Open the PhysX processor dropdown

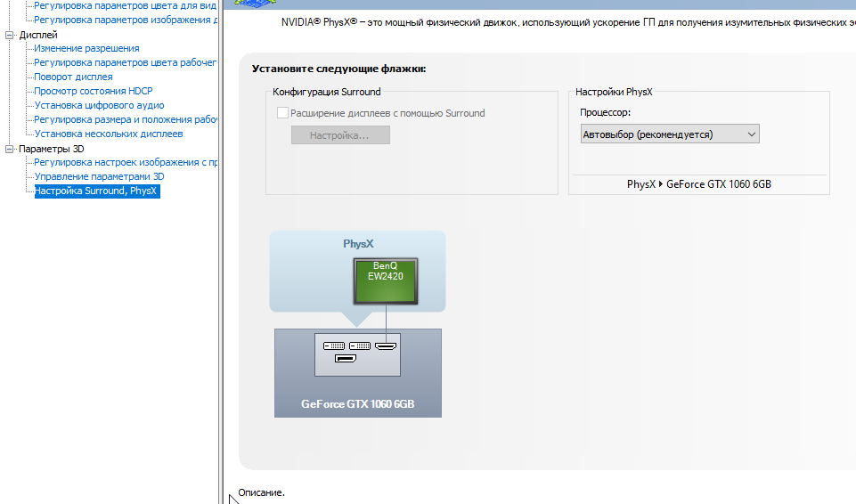[669, 134]
